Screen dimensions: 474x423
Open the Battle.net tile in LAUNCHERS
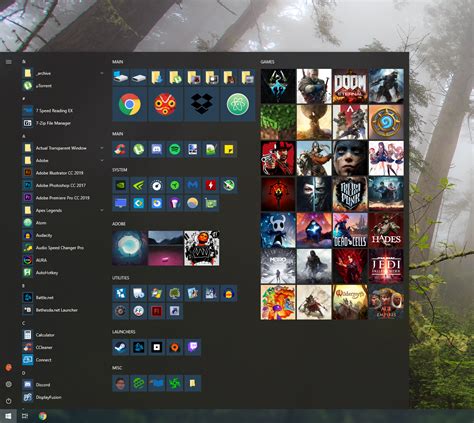tap(139, 347)
